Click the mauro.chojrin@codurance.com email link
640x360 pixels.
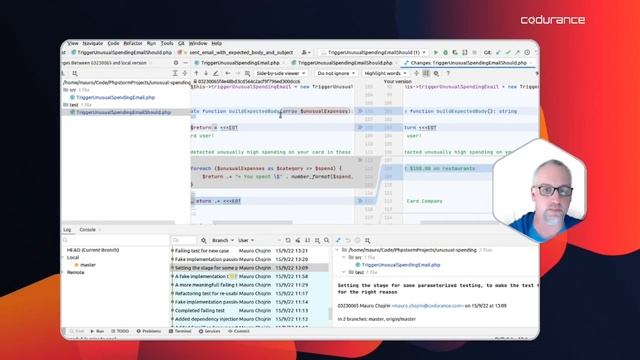click(x=428, y=306)
